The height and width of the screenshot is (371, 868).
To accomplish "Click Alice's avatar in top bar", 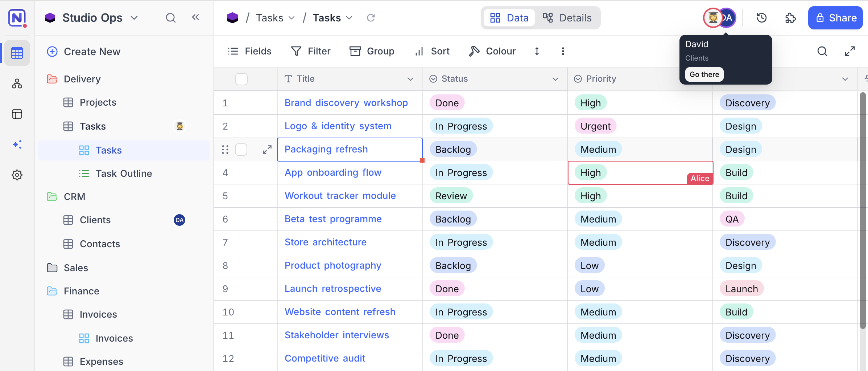I will click(x=712, y=18).
